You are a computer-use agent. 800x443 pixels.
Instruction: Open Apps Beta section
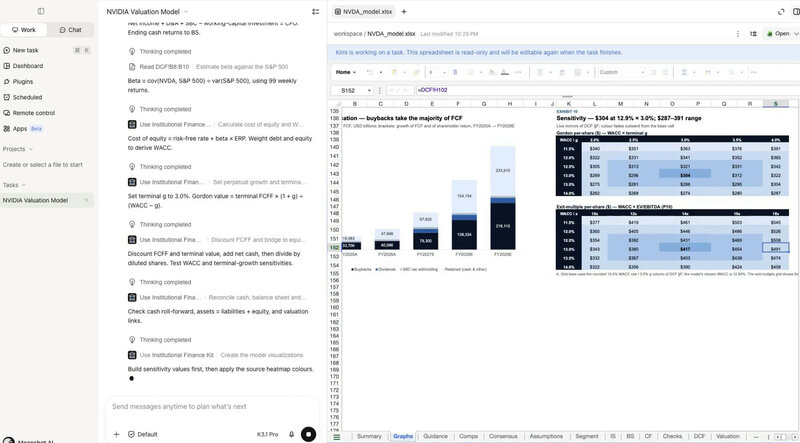23,129
